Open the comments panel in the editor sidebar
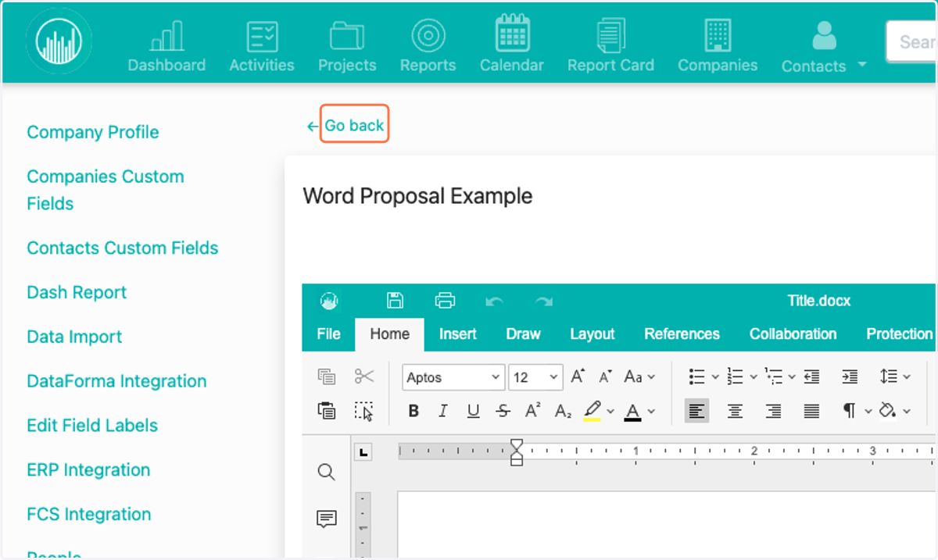Screen dimensions: 938x560 pos(327,519)
